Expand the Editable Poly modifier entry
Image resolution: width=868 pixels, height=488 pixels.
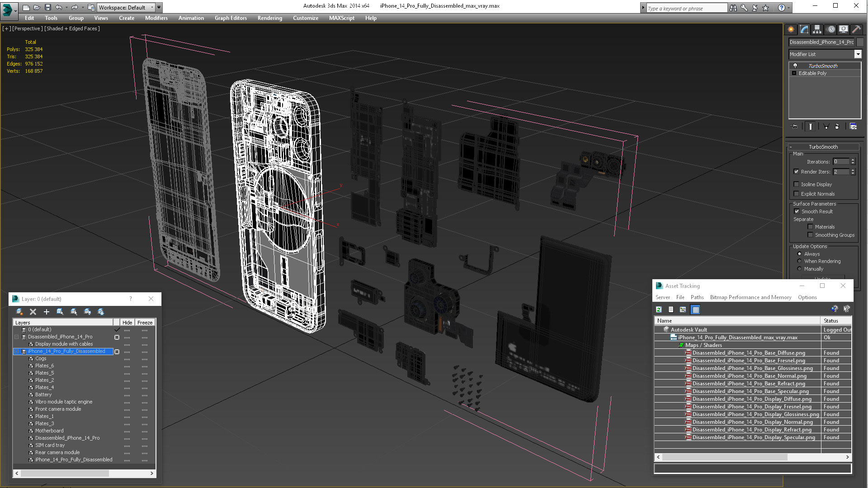[794, 73]
